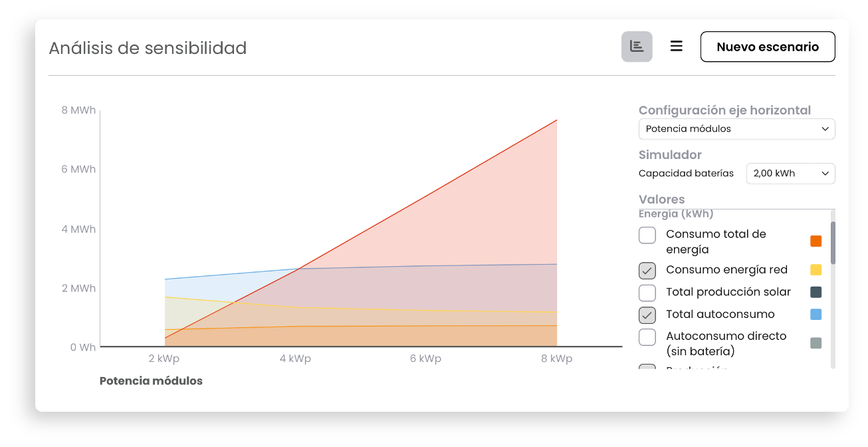
Task: Click the Nuevo escenario button
Action: click(768, 47)
